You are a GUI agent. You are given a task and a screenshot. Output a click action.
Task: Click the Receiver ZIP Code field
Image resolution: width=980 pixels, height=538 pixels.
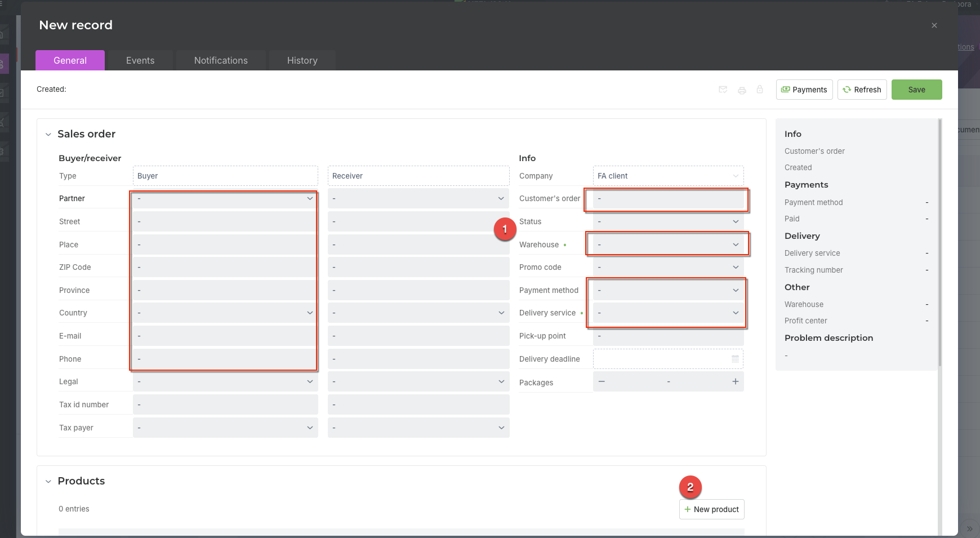418,267
